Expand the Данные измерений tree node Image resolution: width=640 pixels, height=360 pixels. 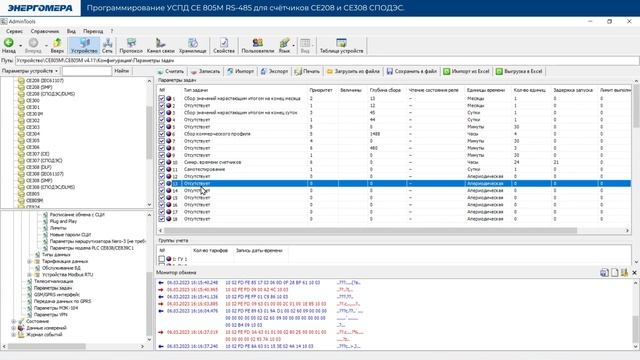(13, 328)
